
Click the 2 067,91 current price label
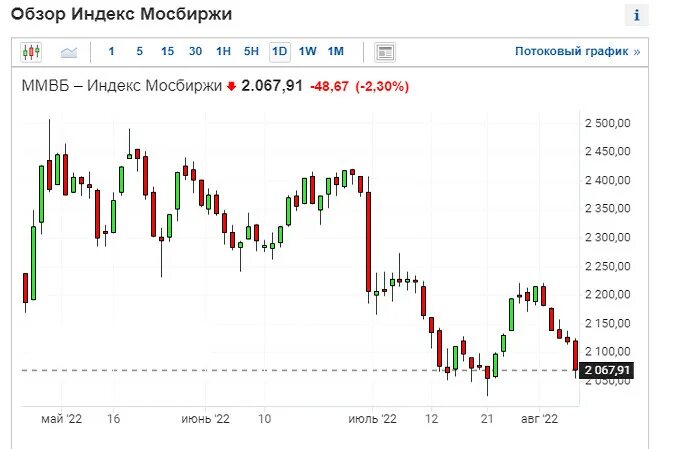point(607,370)
